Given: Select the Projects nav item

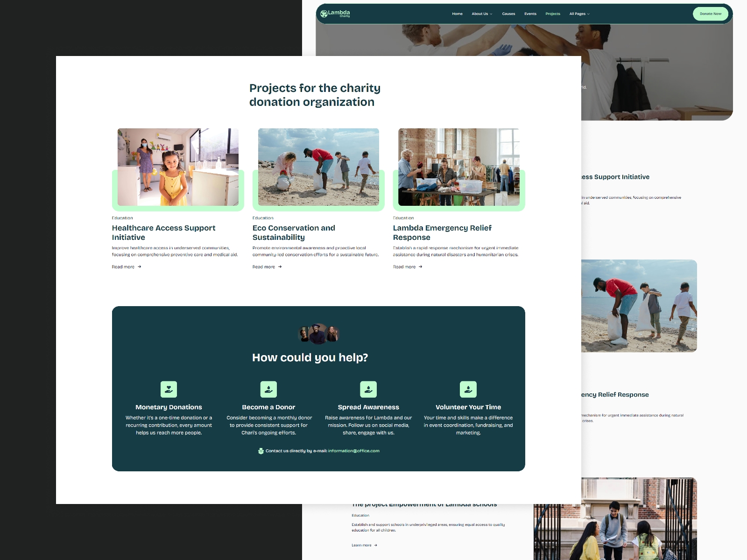Looking at the screenshot, I should [553, 14].
